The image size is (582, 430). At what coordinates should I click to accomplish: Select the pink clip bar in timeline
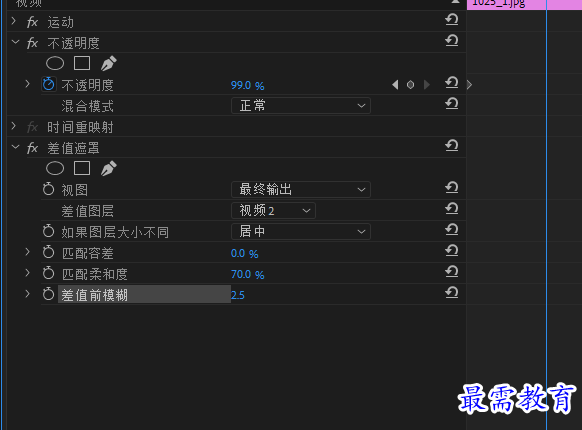pos(524,4)
